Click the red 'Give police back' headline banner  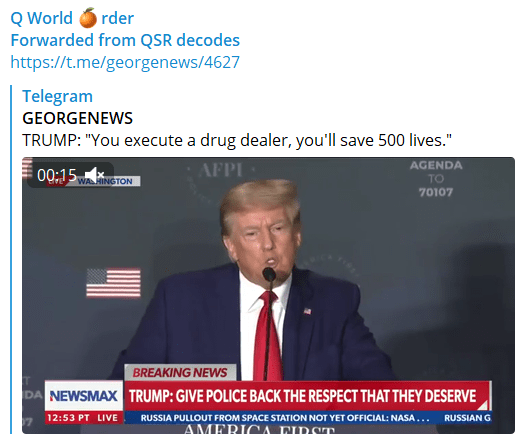click(307, 396)
